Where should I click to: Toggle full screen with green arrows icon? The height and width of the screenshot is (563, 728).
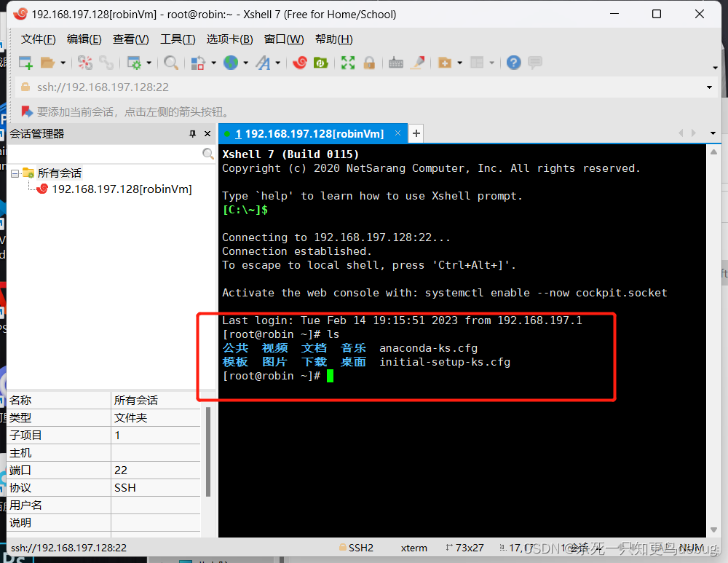(348, 63)
